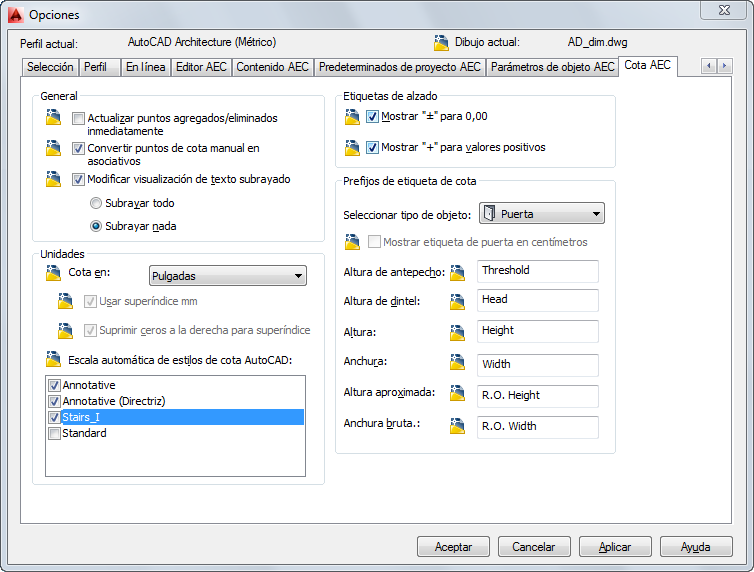
Task: Toggle Mostrar + para valores positivos
Action: 372,147
